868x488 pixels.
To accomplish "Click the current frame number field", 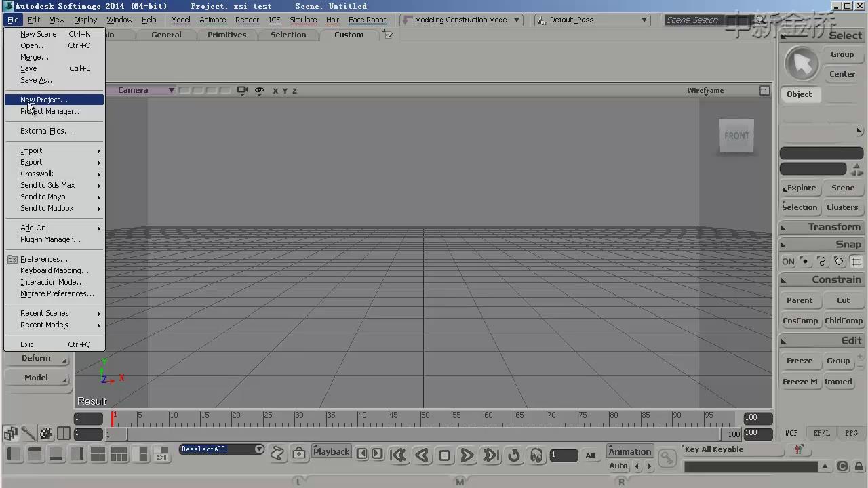I will click(564, 455).
